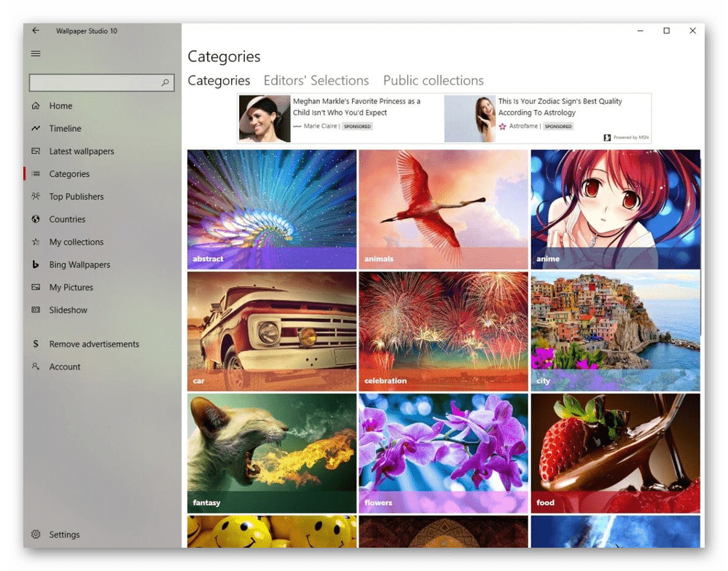The width and height of the screenshot is (728, 571).
Task: Switch to Public collections tab
Action: coord(433,81)
